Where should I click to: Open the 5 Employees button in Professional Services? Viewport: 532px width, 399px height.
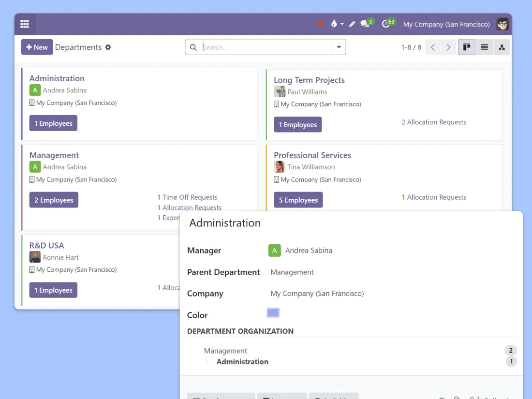coord(298,200)
